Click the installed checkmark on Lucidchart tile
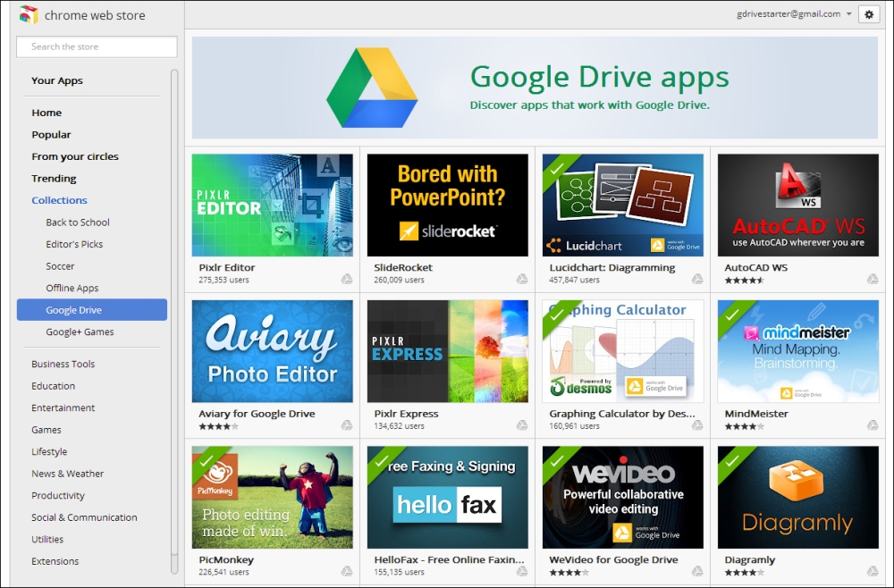 [557, 167]
